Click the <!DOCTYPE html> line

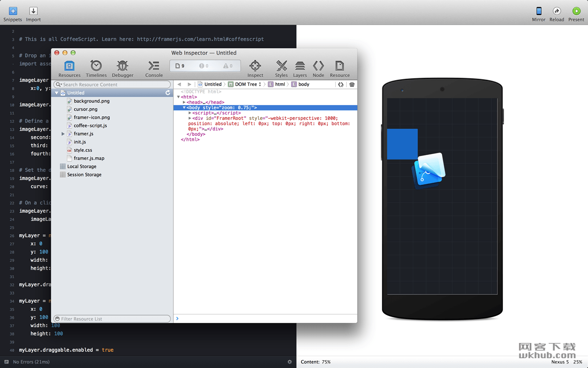tap(201, 92)
